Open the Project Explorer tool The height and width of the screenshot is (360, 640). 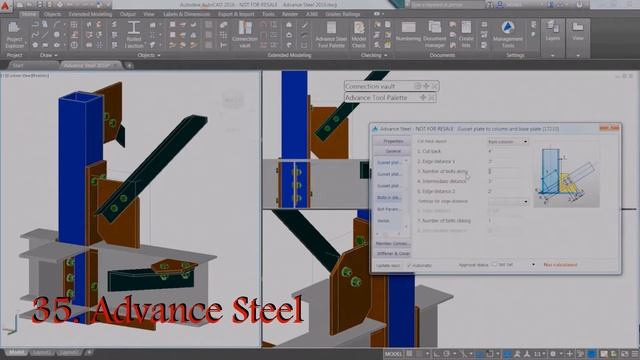coord(14,35)
